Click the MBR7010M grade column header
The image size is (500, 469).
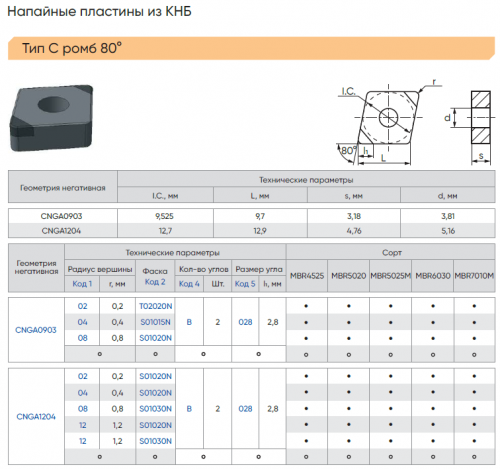coord(474,276)
